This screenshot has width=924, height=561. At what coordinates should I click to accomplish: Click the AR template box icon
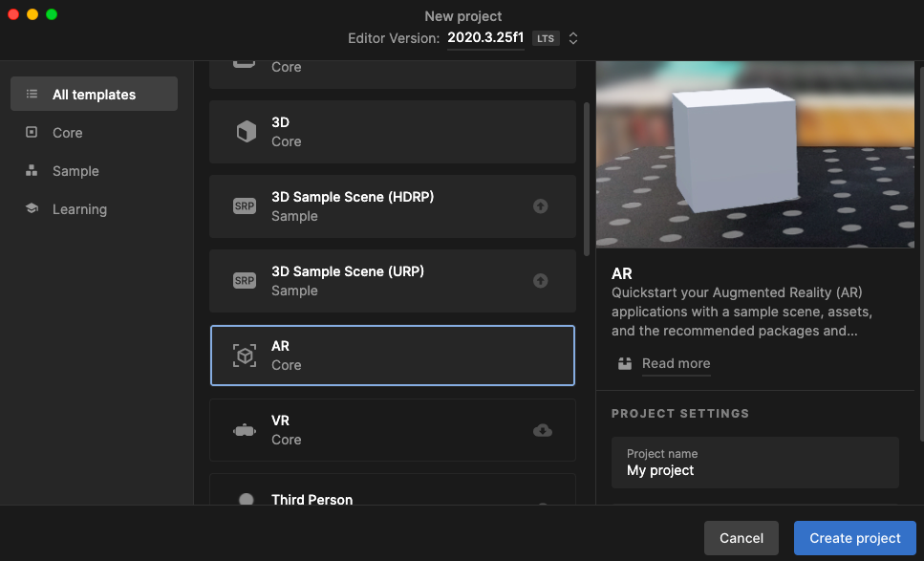point(245,355)
